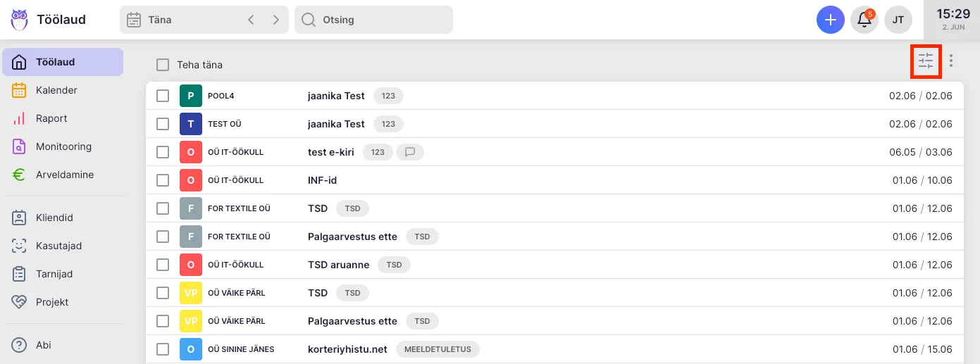
Task: Navigate to Arveldamine section
Action: pos(65,175)
